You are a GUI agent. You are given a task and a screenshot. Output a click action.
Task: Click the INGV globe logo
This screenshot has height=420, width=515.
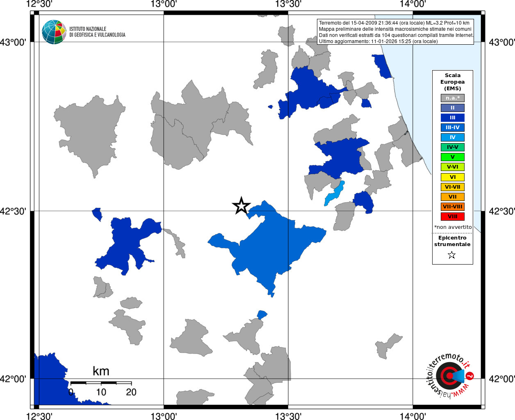(54, 32)
